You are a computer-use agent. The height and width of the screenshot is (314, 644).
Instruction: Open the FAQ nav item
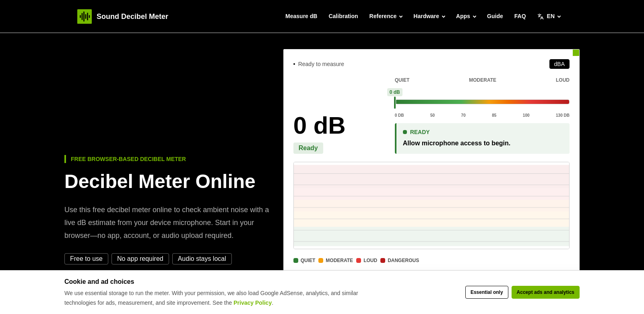point(520,16)
